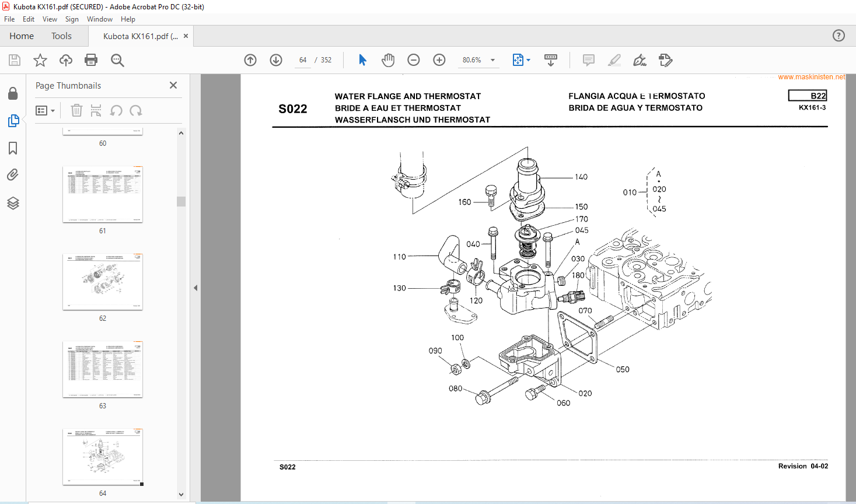Click the Fit page view icon
The image size is (856, 504).
(518, 60)
